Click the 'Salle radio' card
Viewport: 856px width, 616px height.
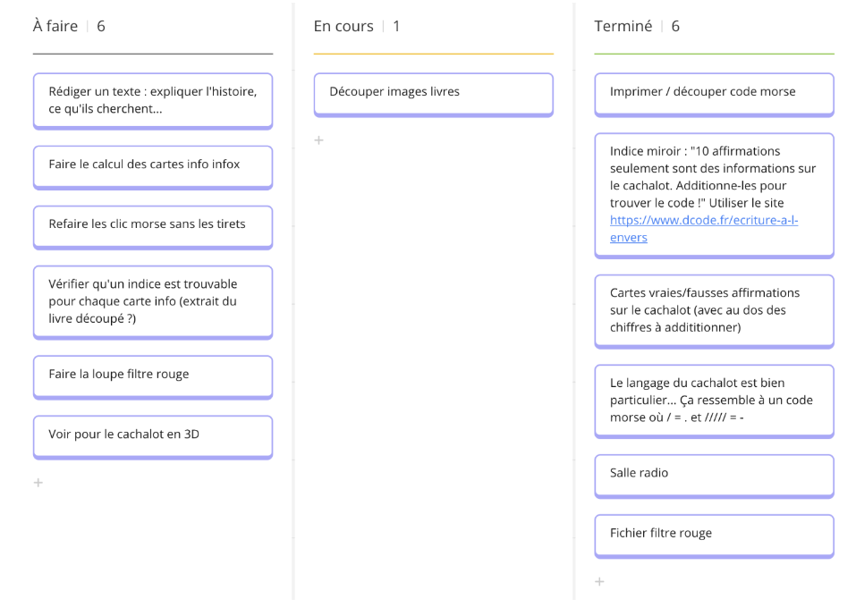coord(714,474)
